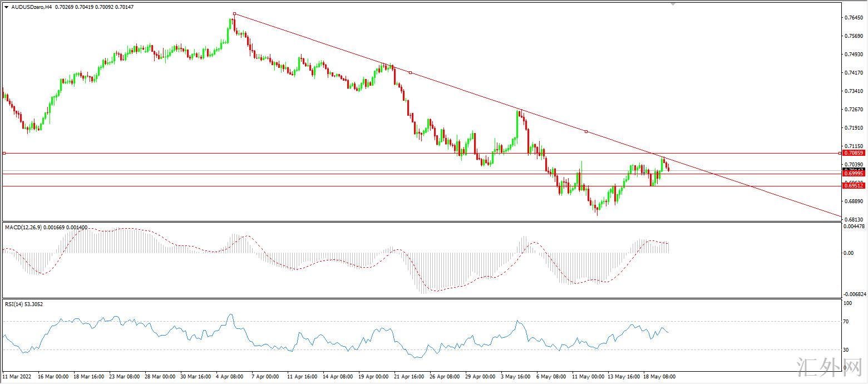Select the left handle of the 0.70859 horizontal line

tap(4, 152)
